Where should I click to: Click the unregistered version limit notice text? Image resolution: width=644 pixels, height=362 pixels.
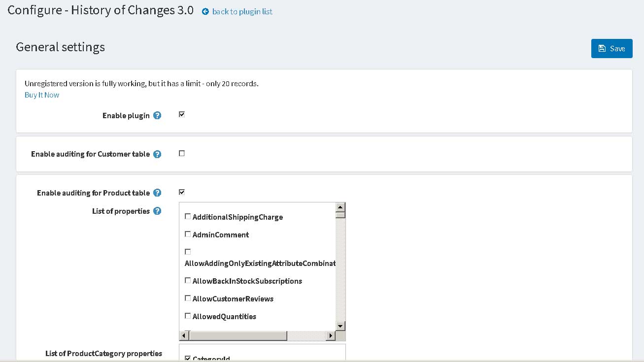click(141, 84)
